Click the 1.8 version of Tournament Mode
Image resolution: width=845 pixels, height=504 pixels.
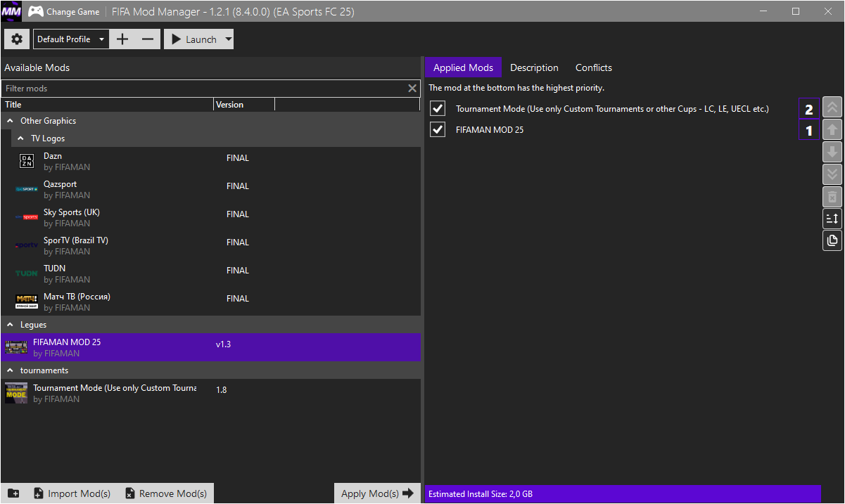click(x=222, y=389)
